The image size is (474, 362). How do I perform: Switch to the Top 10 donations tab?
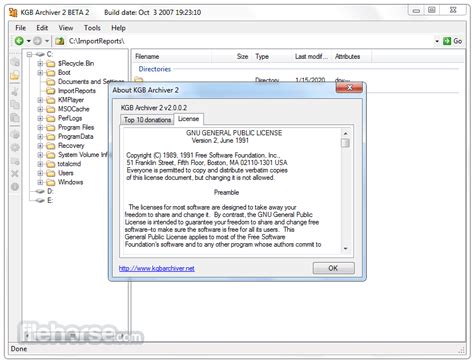click(x=147, y=120)
